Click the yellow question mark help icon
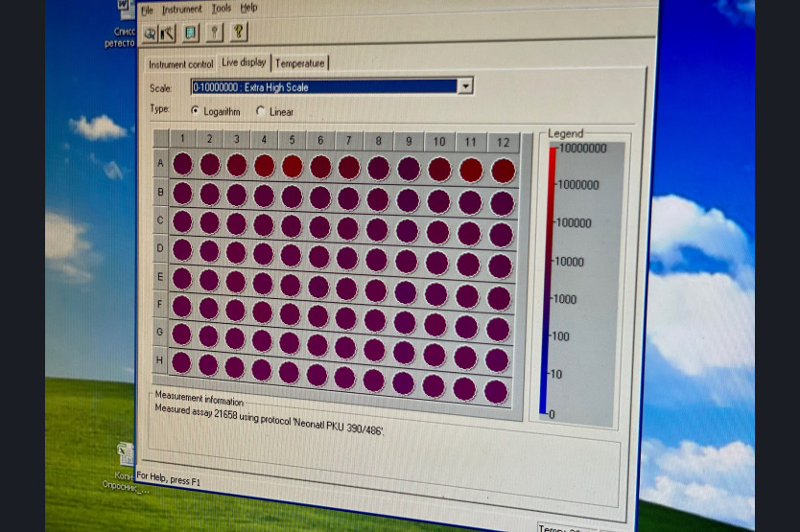Image resolution: width=800 pixels, height=532 pixels. [238, 33]
